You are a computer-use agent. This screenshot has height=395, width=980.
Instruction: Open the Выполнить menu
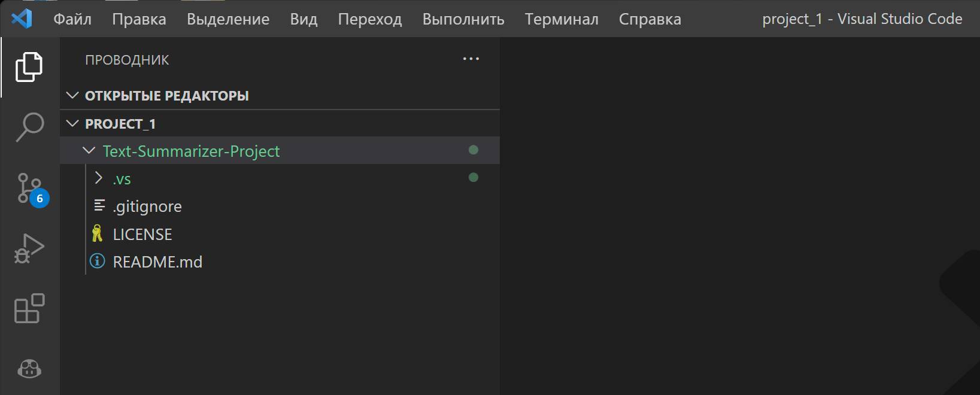click(463, 19)
